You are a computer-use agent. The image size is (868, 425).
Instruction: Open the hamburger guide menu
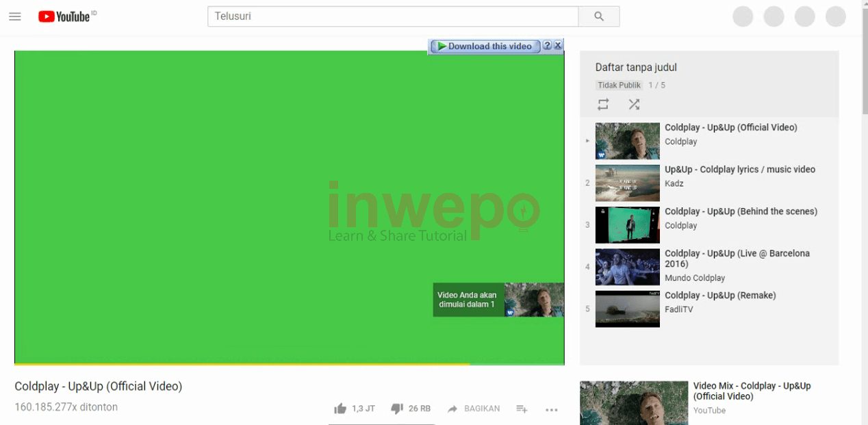tap(15, 16)
